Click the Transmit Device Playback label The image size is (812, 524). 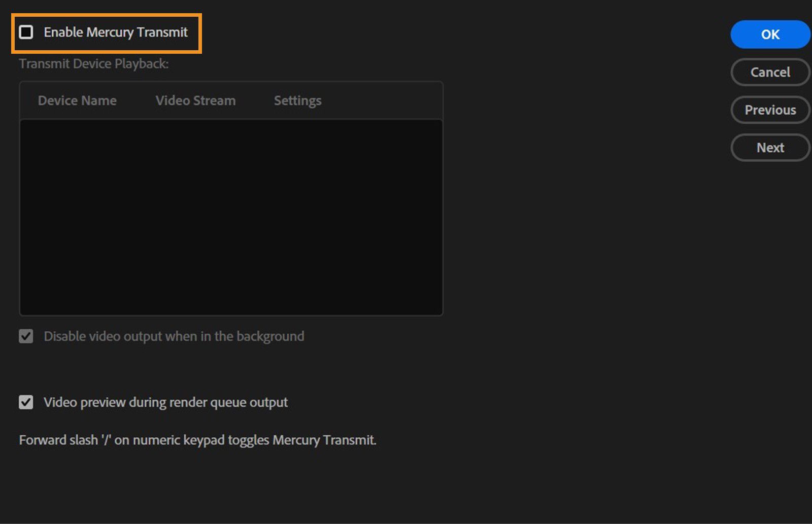coord(94,63)
